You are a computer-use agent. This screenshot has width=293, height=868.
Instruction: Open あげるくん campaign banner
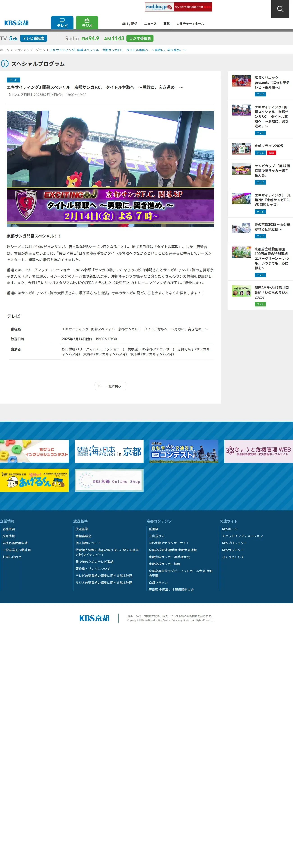pyautogui.click(x=34, y=480)
